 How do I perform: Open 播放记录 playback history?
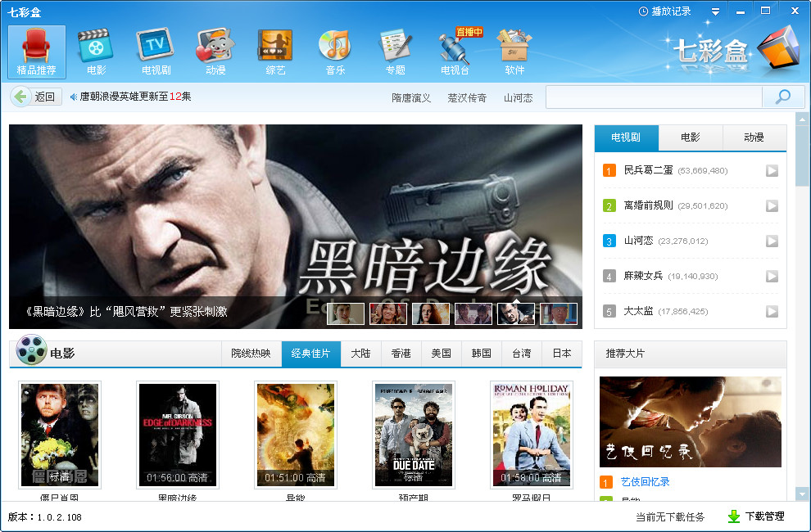664,11
